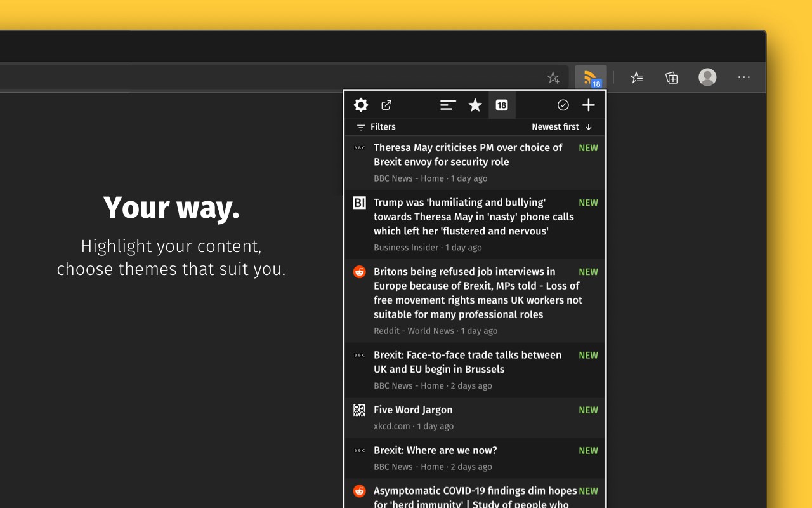Click 'Business Insider · 1 day ago' text
Viewport: 812px width, 508px height.
pos(428,248)
